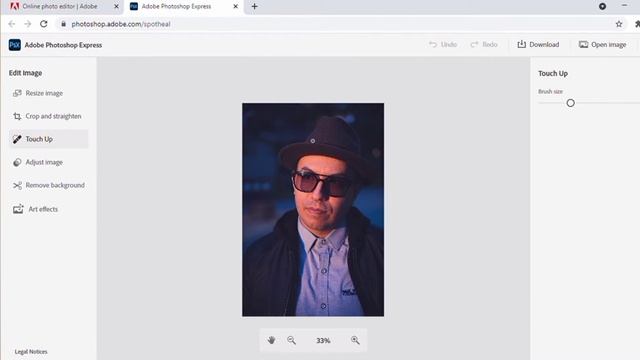The height and width of the screenshot is (360, 640).
Task: Click the Redo text label
Action: [490, 44]
